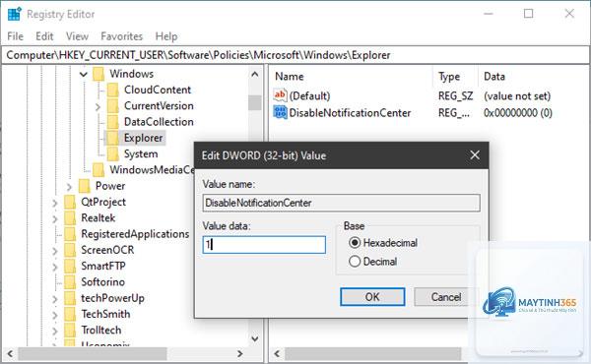This screenshot has width=591, height=364.
Task: Click the registry path address bar
Action: tap(295, 55)
